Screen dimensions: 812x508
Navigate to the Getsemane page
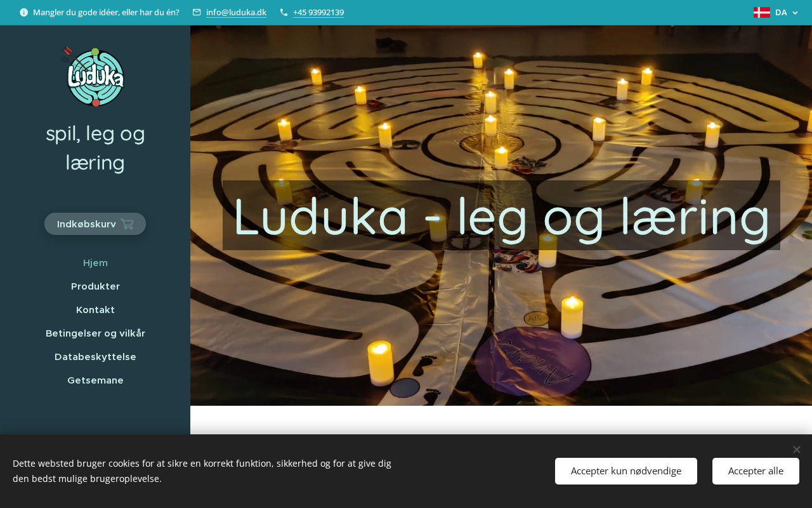click(95, 380)
